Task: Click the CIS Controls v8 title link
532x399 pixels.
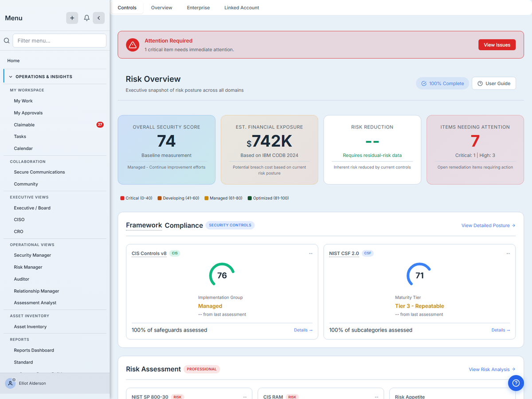Action: pos(149,254)
